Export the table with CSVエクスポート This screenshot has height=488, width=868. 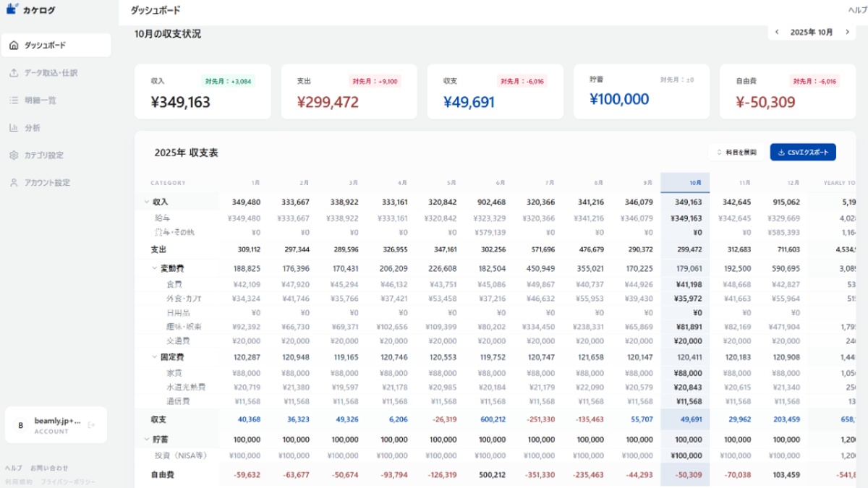[x=803, y=153]
